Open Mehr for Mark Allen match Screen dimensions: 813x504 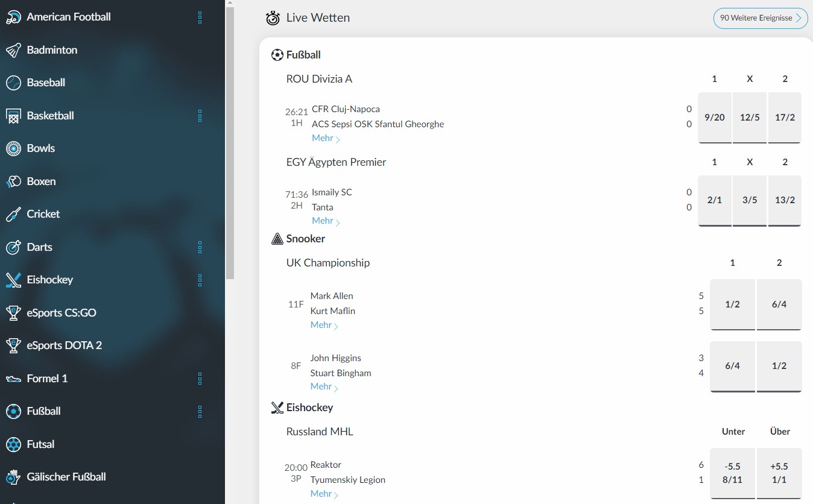click(x=324, y=325)
